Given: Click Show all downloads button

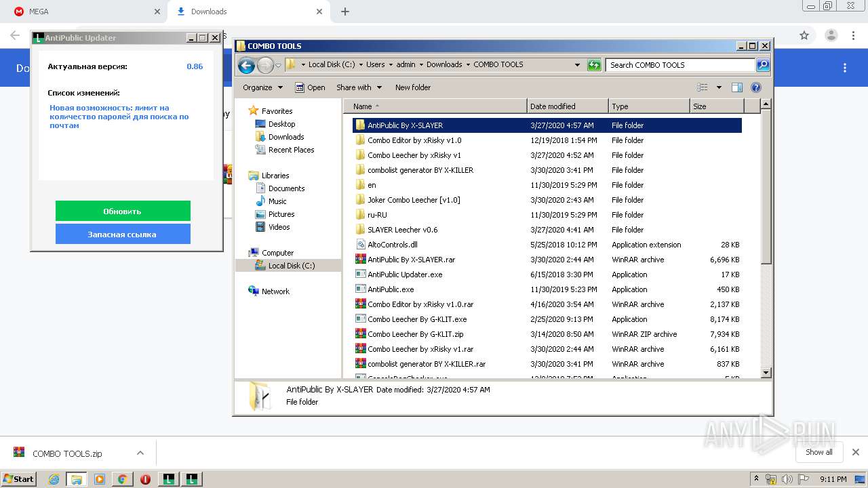Looking at the screenshot, I should (819, 452).
